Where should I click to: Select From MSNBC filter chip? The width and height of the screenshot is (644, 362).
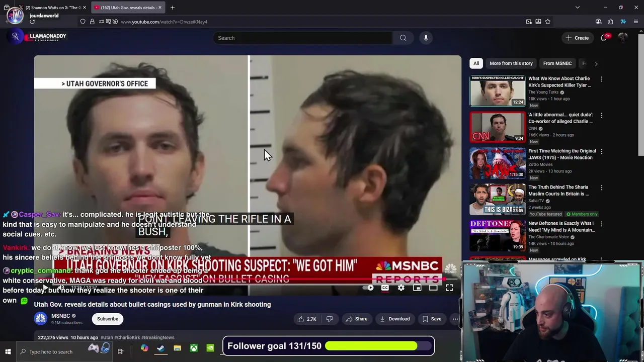click(x=557, y=63)
